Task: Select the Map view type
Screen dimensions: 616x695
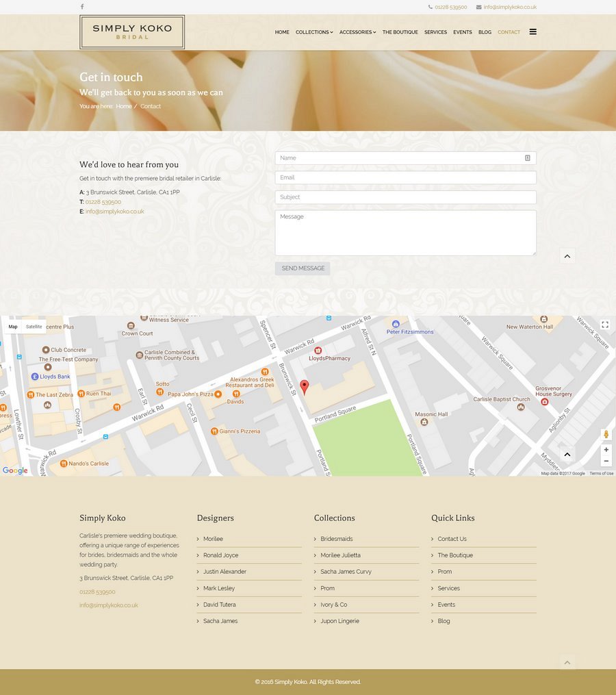Action: (13, 327)
